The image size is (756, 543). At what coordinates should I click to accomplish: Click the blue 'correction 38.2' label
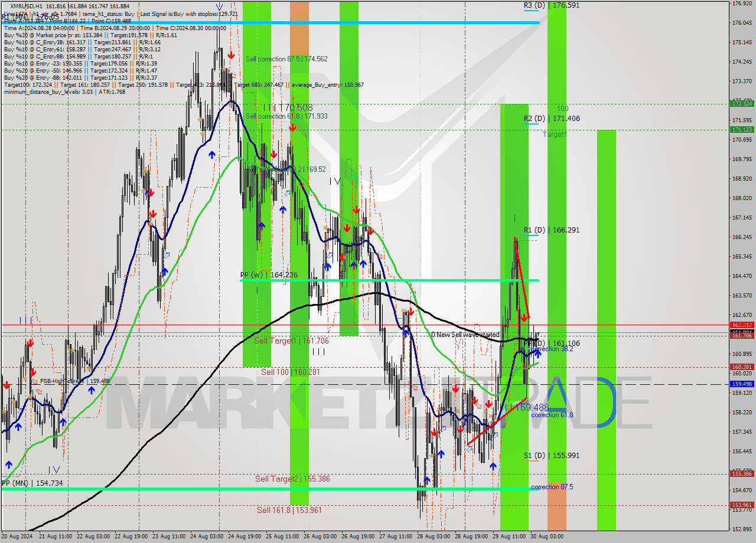point(553,349)
